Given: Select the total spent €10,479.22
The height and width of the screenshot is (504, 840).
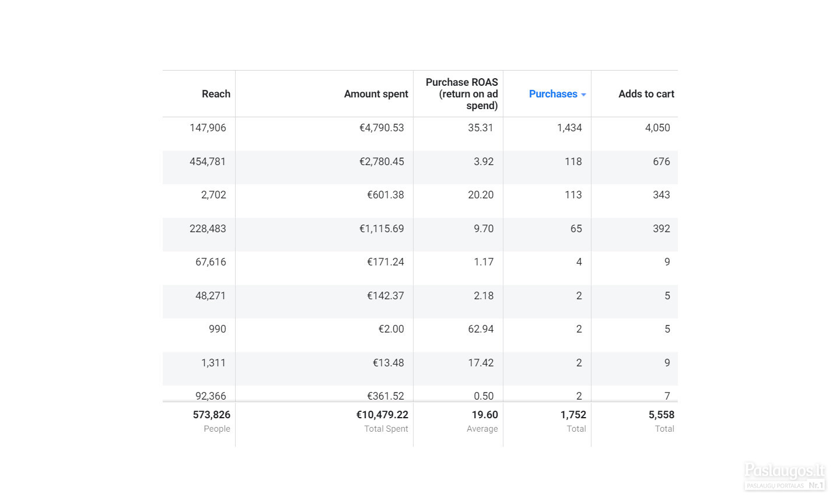Looking at the screenshot, I should tap(382, 415).
